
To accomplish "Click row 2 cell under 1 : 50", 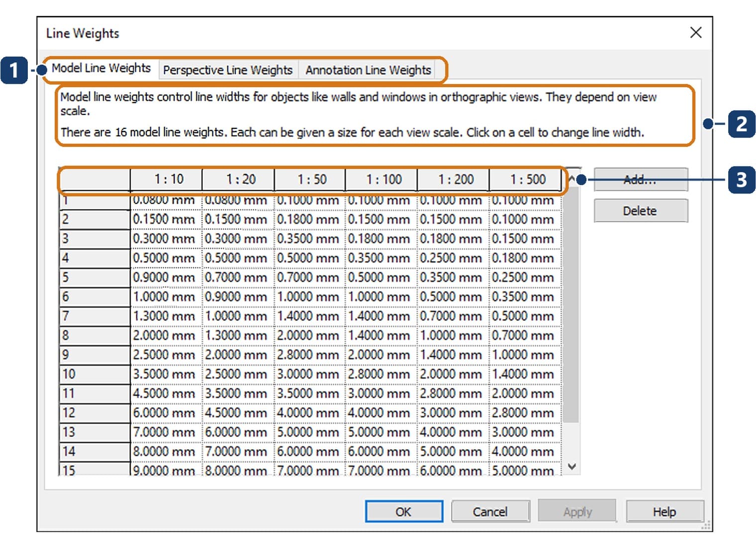I will [x=310, y=219].
